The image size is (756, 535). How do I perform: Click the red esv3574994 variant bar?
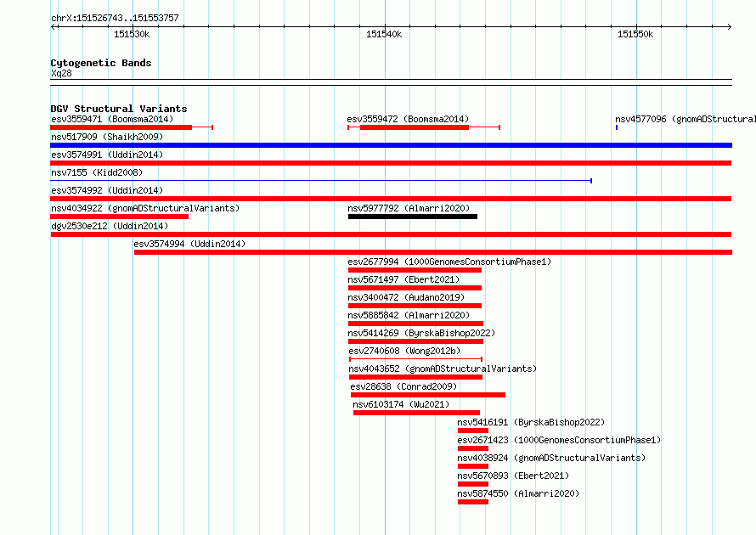pyautogui.click(x=433, y=252)
